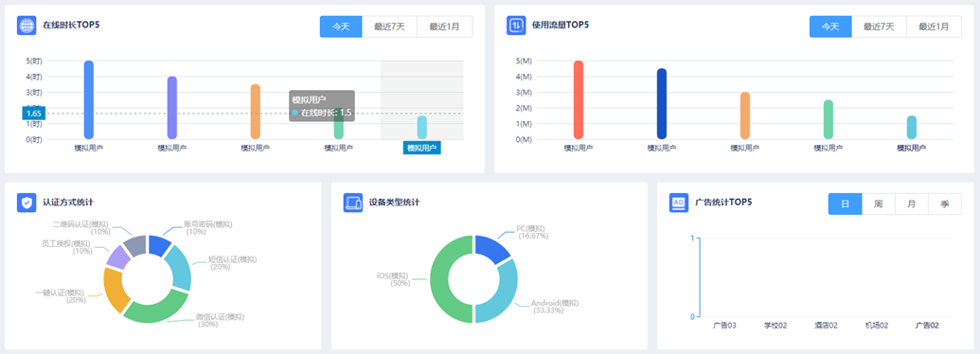980x354 pixels.
Task: Click the 1.65 axis pointer label
Action: click(x=34, y=113)
